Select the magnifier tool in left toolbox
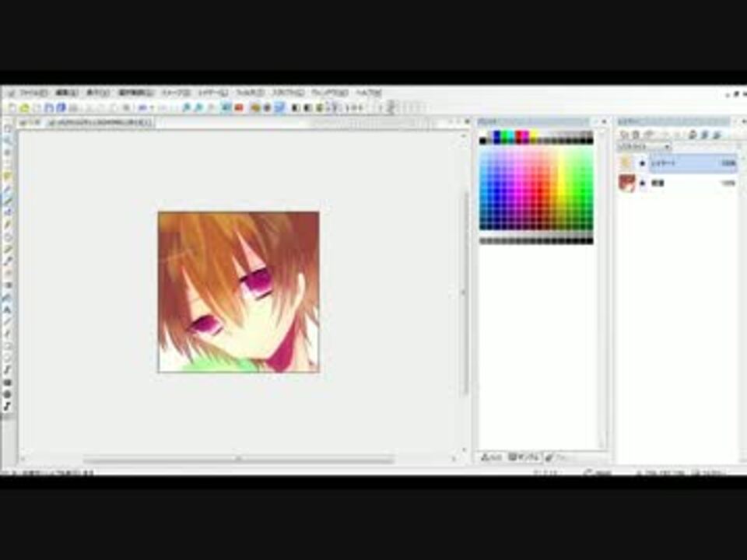This screenshot has width=747, height=560. point(8,141)
